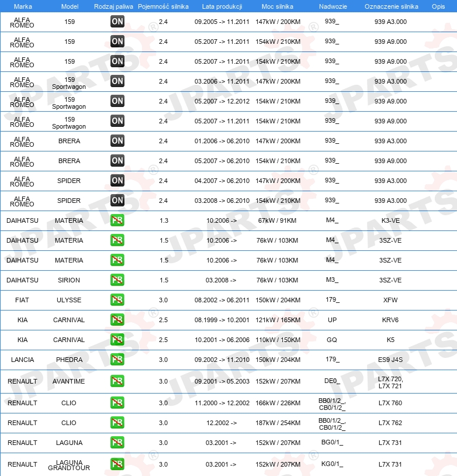Select the Nadwozie column header
This screenshot has height=476, width=457.
click(x=333, y=6)
